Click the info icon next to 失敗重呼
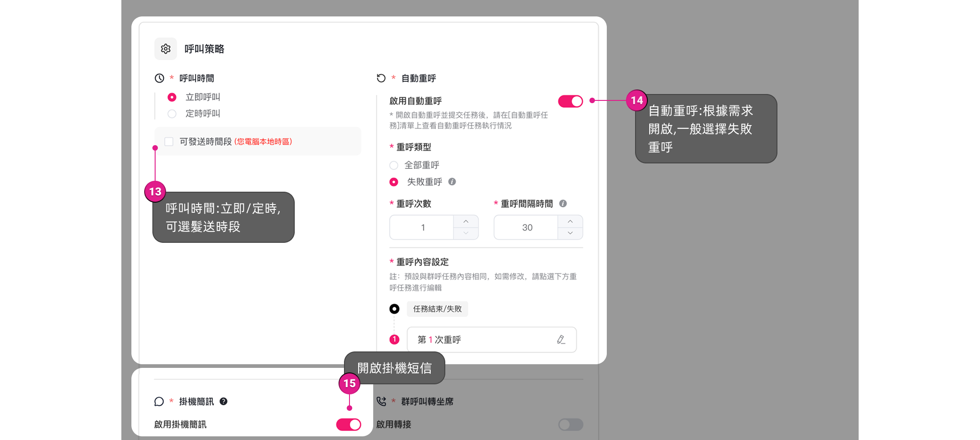The height and width of the screenshot is (440, 980). (x=452, y=182)
